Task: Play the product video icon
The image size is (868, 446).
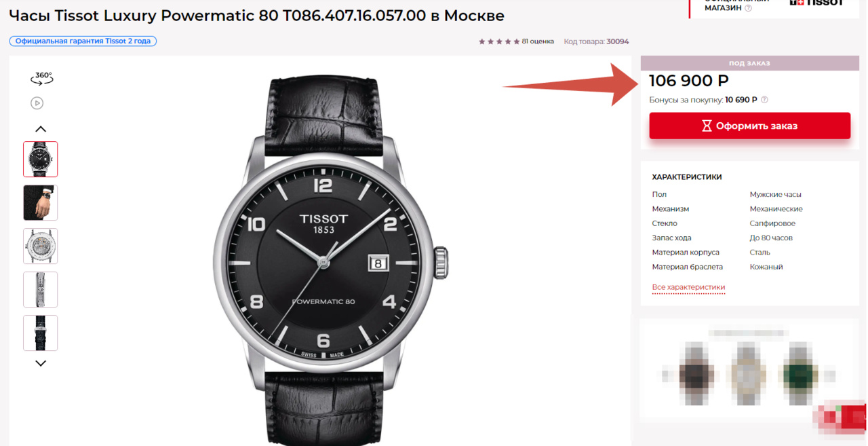Action: coord(37,103)
